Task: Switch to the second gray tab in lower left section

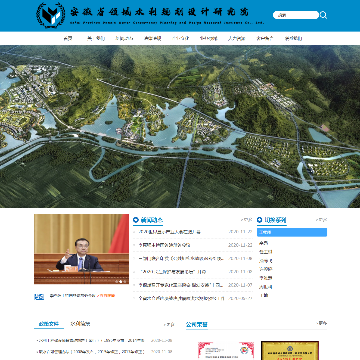Action: (80, 324)
